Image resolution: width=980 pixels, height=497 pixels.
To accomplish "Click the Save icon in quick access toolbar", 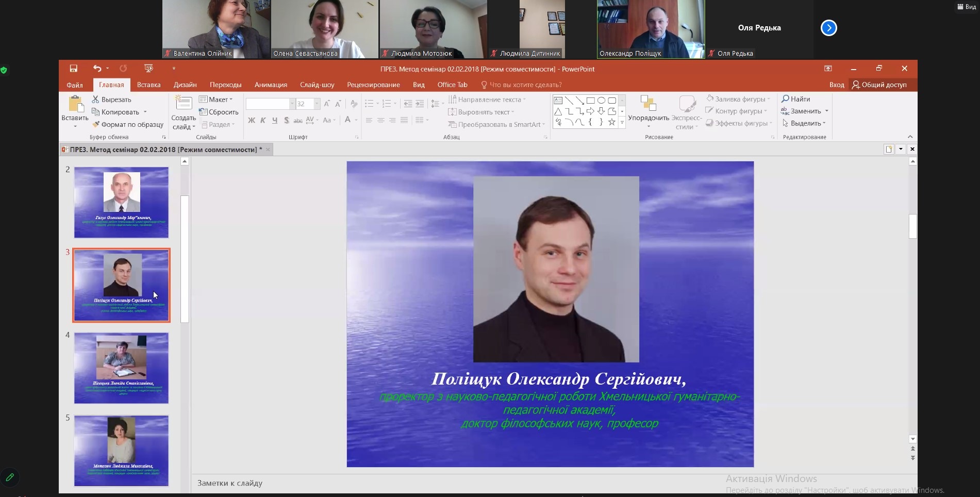I will tap(74, 69).
